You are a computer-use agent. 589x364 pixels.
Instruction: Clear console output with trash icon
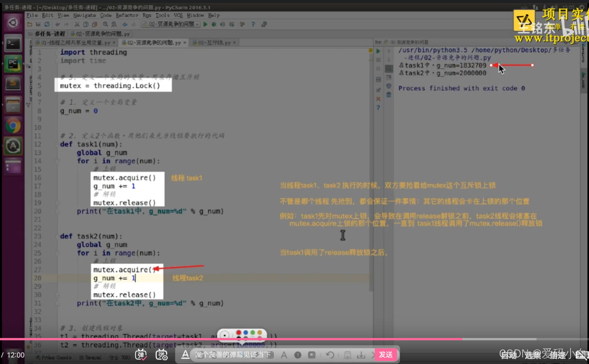pyautogui.click(x=389, y=94)
